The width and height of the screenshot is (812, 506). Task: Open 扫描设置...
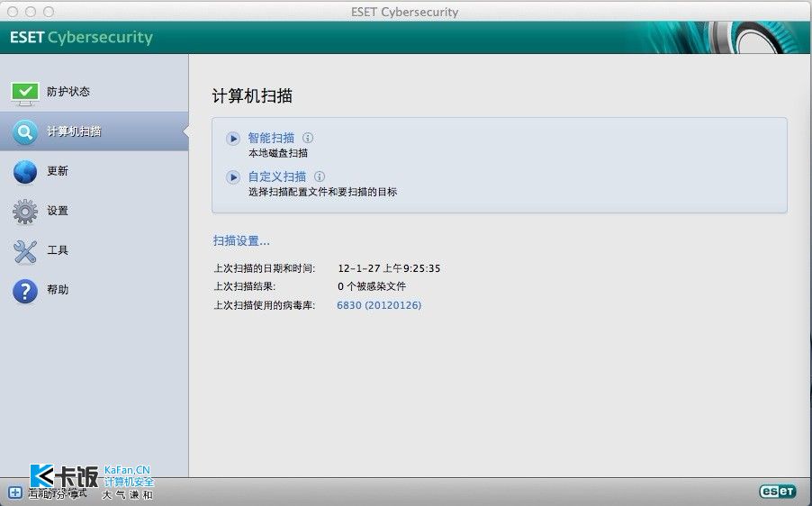(241, 240)
